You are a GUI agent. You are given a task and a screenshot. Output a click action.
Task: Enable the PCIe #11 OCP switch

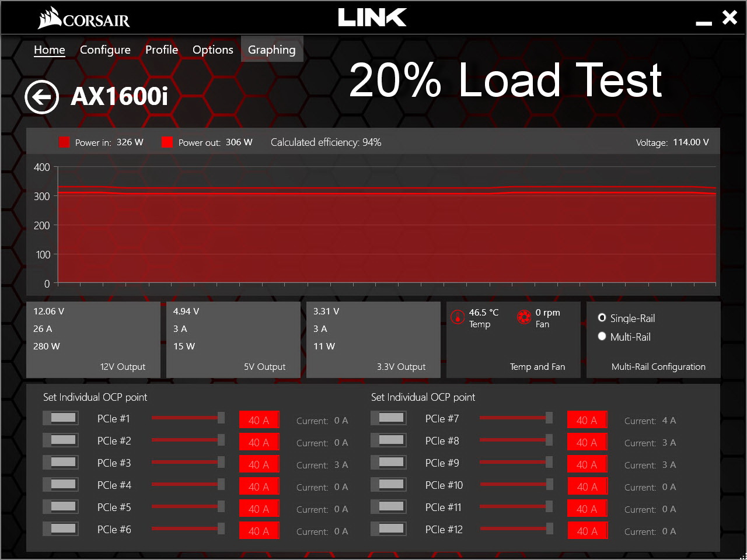(389, 507)
